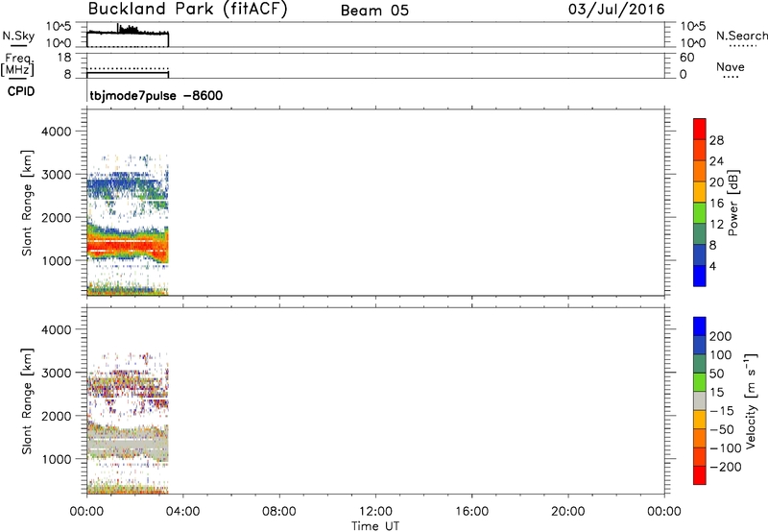The width and height of the screenshot is (768, 532).
Task: Click the 'Velocity [m s-1]' colorbar label
Action: (x=750, y=400)
